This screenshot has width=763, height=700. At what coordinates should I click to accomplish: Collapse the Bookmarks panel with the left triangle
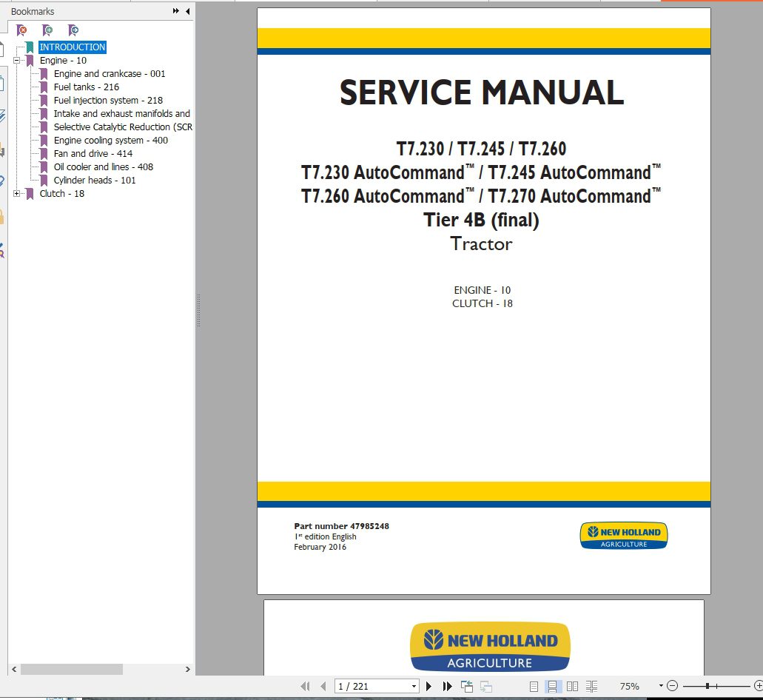click(188, 11)
